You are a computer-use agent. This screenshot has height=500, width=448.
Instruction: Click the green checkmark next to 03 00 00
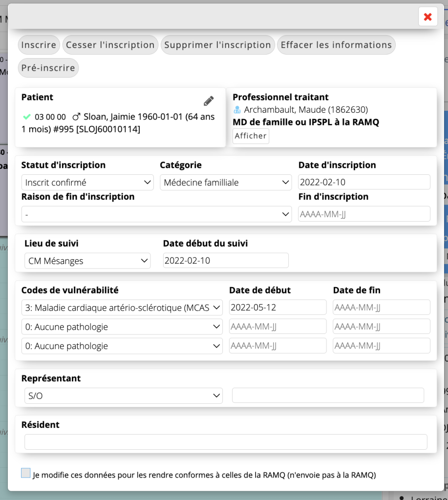point(27,117)
